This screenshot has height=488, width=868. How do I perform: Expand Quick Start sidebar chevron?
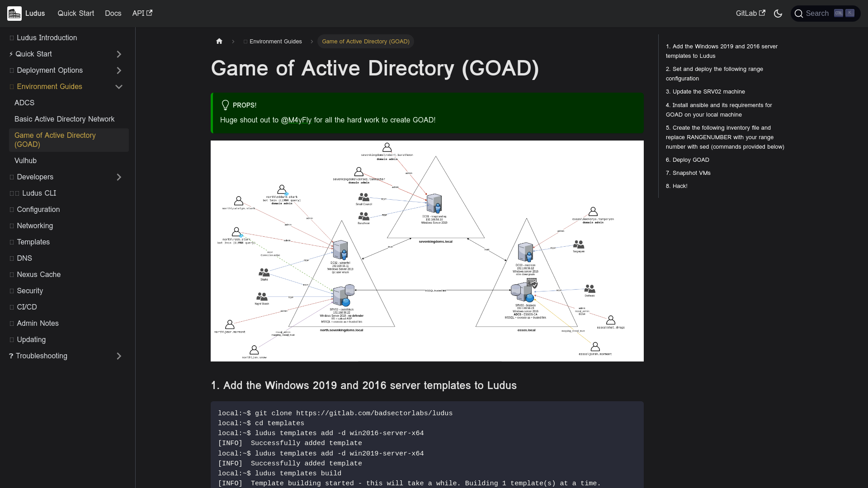coord(119,54)
